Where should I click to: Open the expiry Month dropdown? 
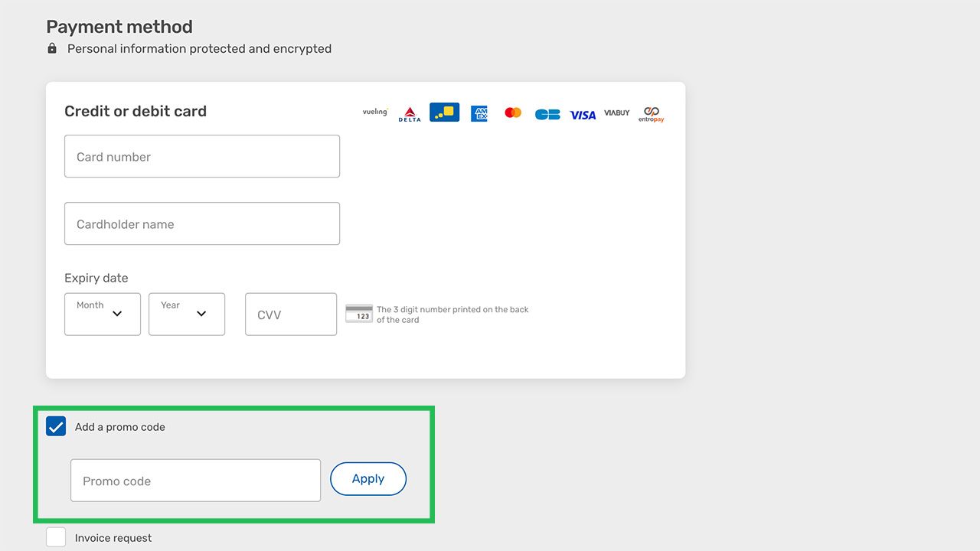[x=102, y=314]
